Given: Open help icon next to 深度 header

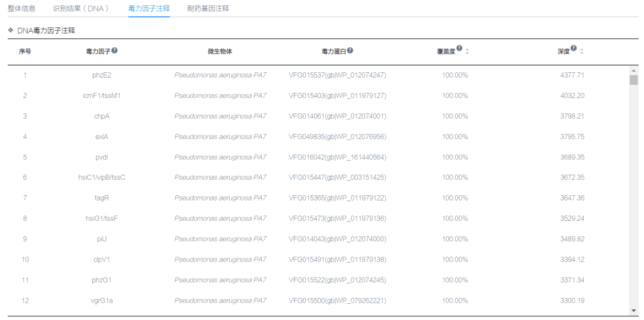Looking at the screenshot, I should [x=574, y=48].
